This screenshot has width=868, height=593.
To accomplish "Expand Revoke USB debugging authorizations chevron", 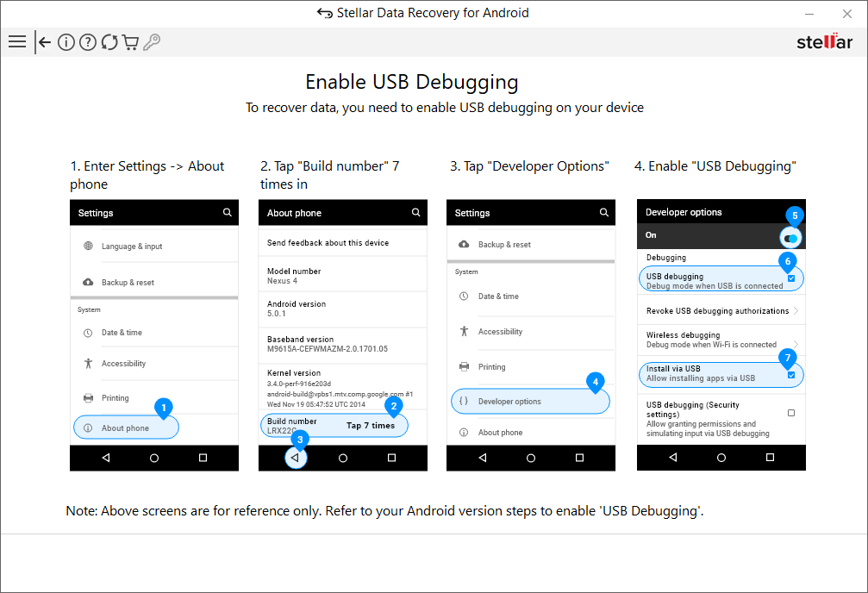I will [797, 310].
